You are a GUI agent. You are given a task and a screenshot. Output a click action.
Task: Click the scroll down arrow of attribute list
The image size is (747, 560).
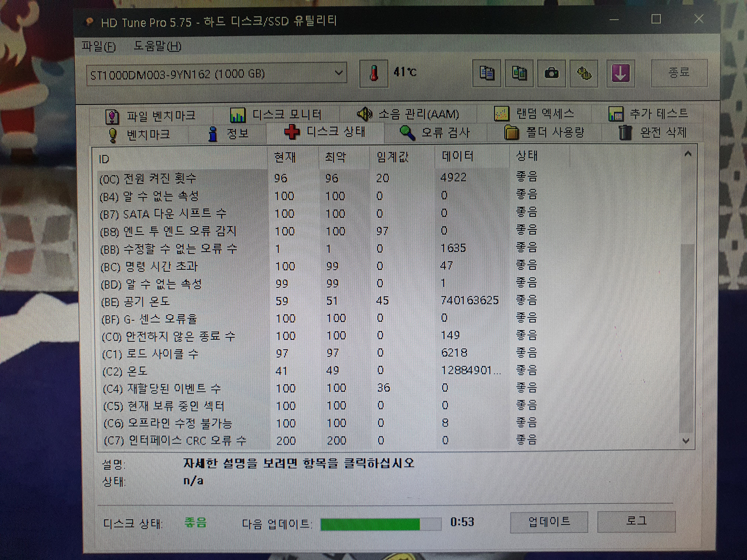pyautogui.click(x=686, y=441)
